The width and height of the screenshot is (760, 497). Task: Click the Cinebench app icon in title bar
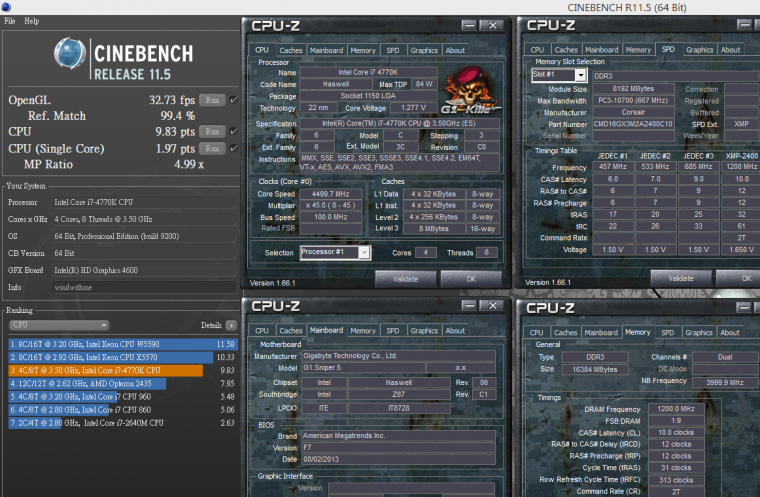(6, 7)
